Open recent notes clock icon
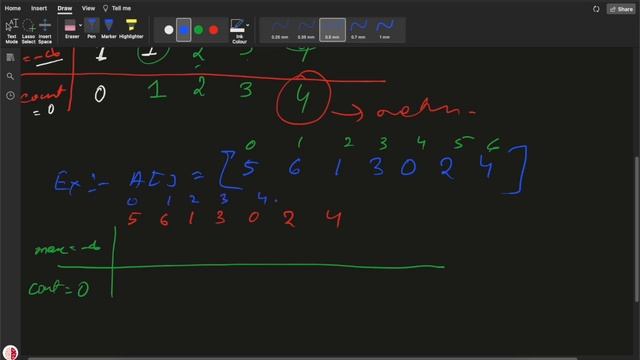 (x=10, y=96)
